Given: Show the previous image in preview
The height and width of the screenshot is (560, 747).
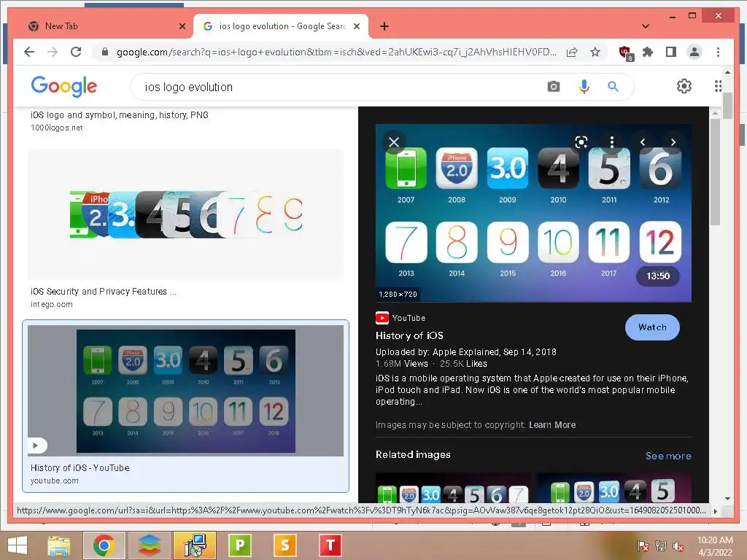Looking at the screenshot, I should pos(643,142).
